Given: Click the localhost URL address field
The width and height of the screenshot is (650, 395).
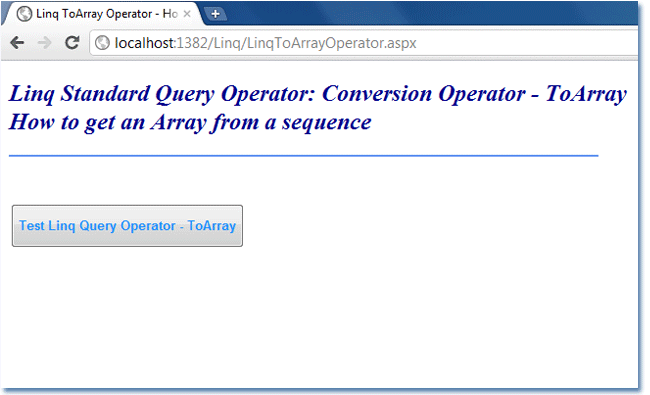Looking at the screenshot, I should pos(365,43).
